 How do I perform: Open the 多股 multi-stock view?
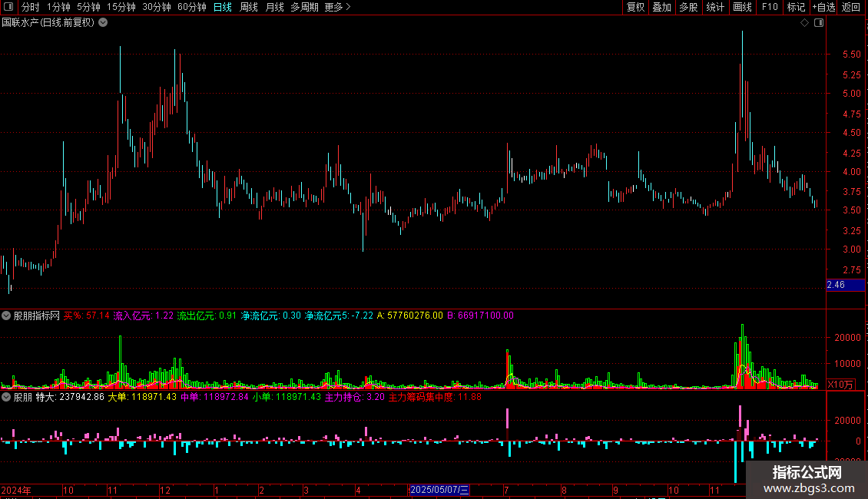(689, 7)
